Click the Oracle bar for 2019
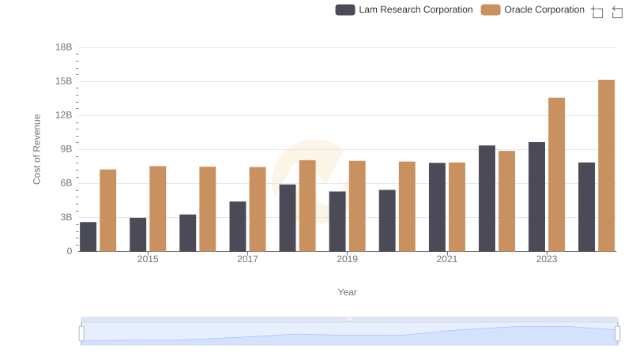The height and width of the screenshot is (364, 632). (x=357, y=206)
